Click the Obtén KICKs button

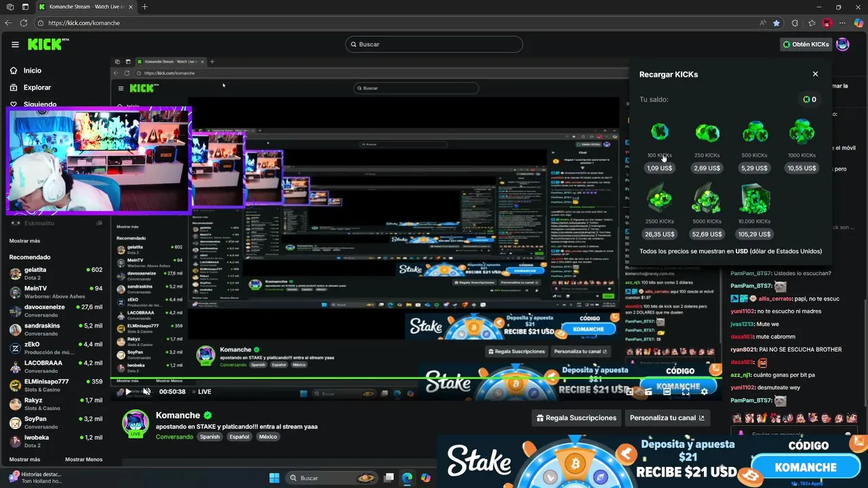[806, 44]
